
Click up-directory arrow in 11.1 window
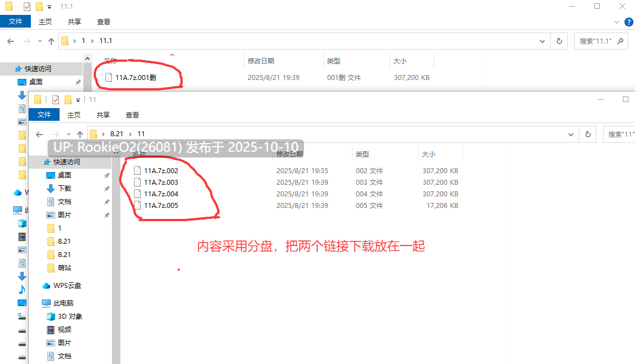[x=51, y=41]
